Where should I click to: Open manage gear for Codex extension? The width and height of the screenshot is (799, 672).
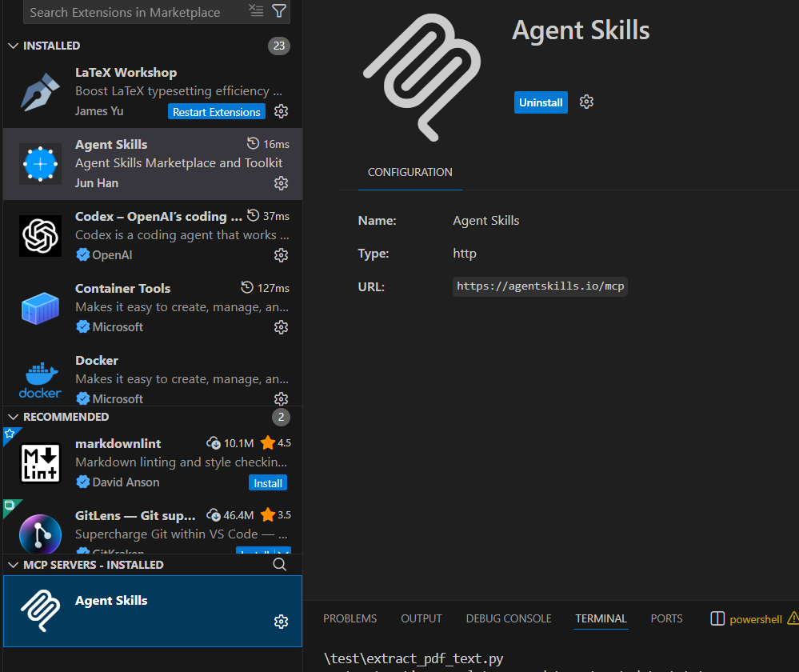[x=281, y=255]
